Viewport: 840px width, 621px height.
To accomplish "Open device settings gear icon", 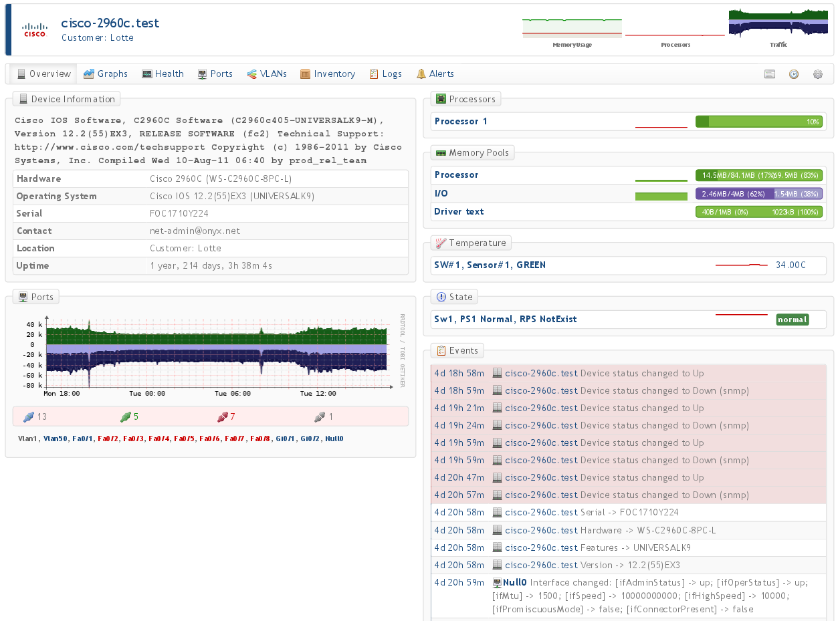I will 817,74.
